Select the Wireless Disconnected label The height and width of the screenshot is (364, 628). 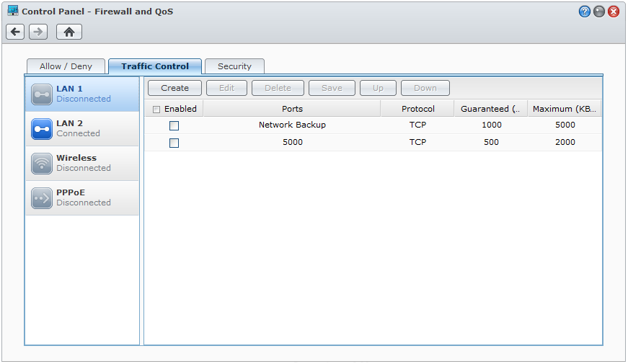(84, 168)
